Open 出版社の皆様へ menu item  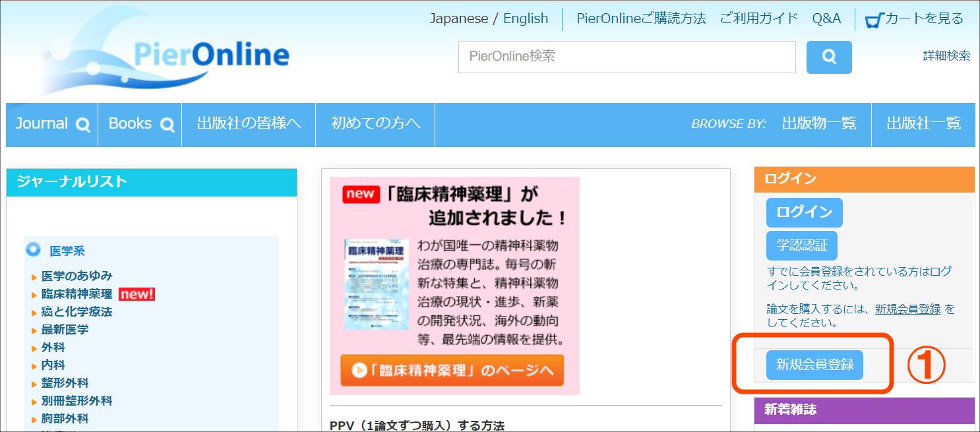pyautogui.click(x=249, y=124)
